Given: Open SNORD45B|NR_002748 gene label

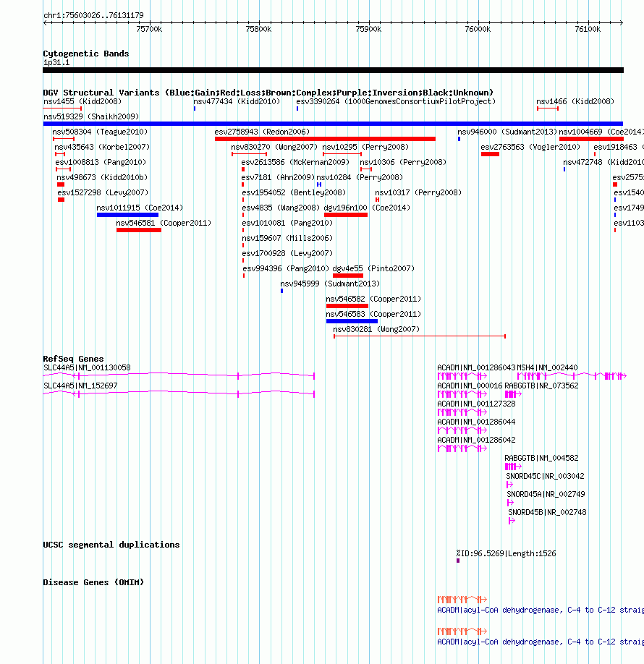Looking at the screenshot, I should (547, 514).
